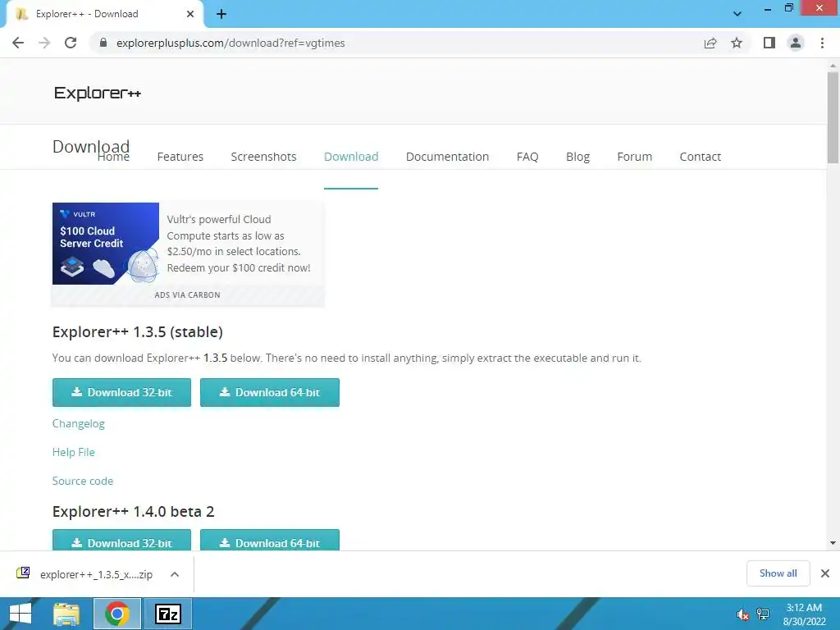The image size is (840, 630).
Task: Expand the download item options chevron
Action: [x=175, y=574]
